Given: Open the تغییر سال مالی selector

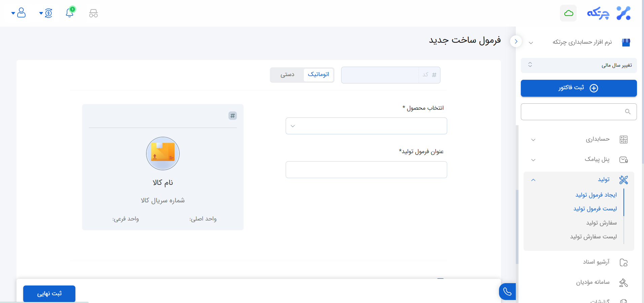Looking at the screenshot, I should coord(578,65).
